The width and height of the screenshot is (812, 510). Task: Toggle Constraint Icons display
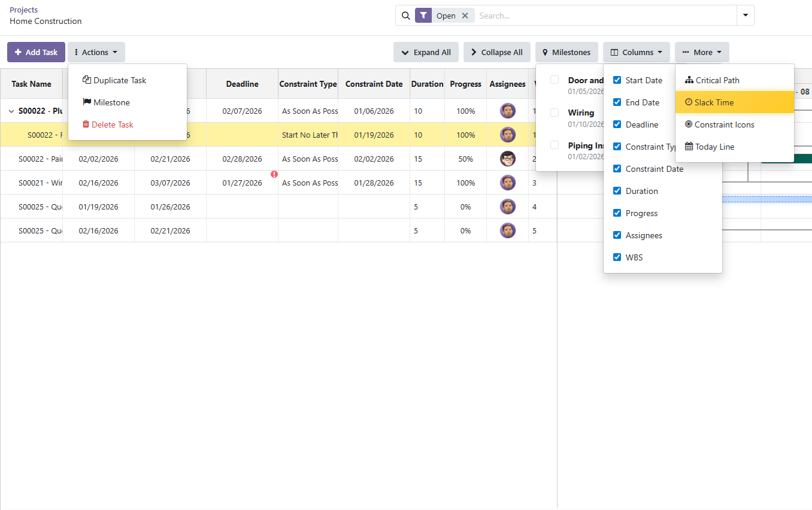[x=724, y=125]
